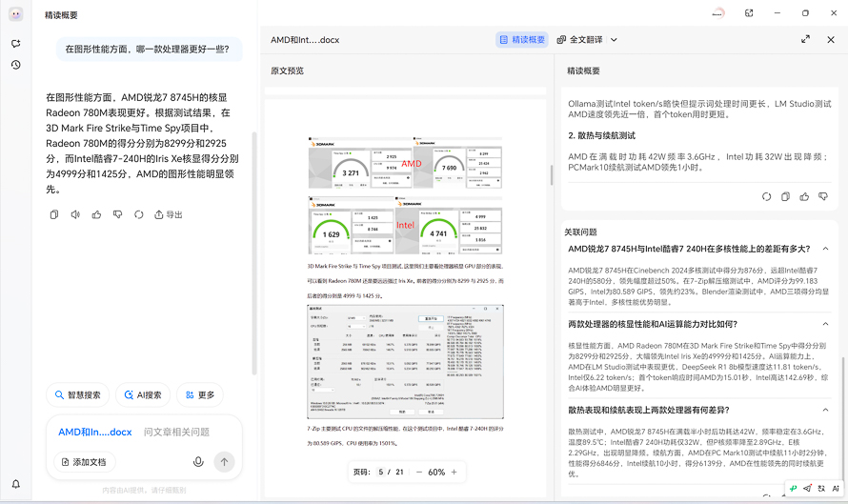Click the green floating toolbar icon
The image size is (848, 504).
point(794,489)
